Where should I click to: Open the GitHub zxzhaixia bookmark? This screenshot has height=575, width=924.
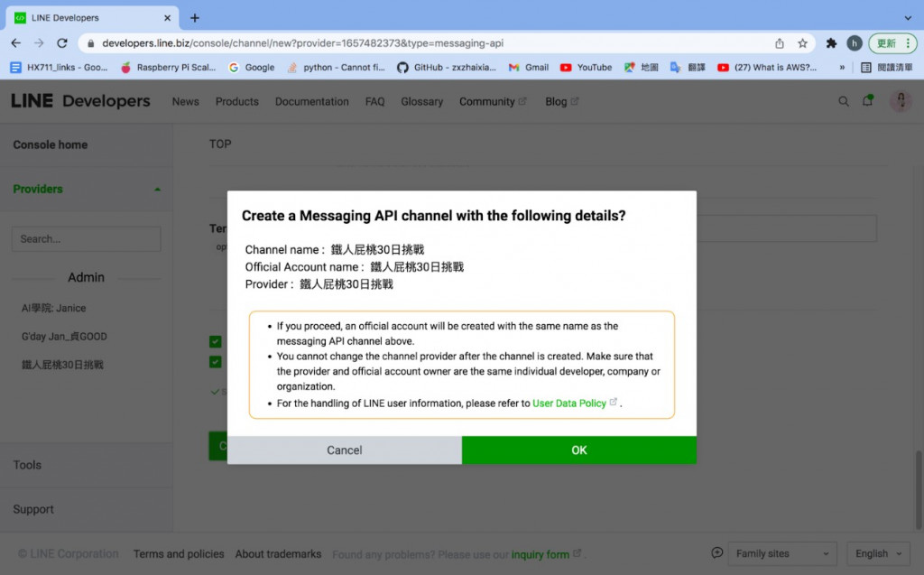pos(446,67)
